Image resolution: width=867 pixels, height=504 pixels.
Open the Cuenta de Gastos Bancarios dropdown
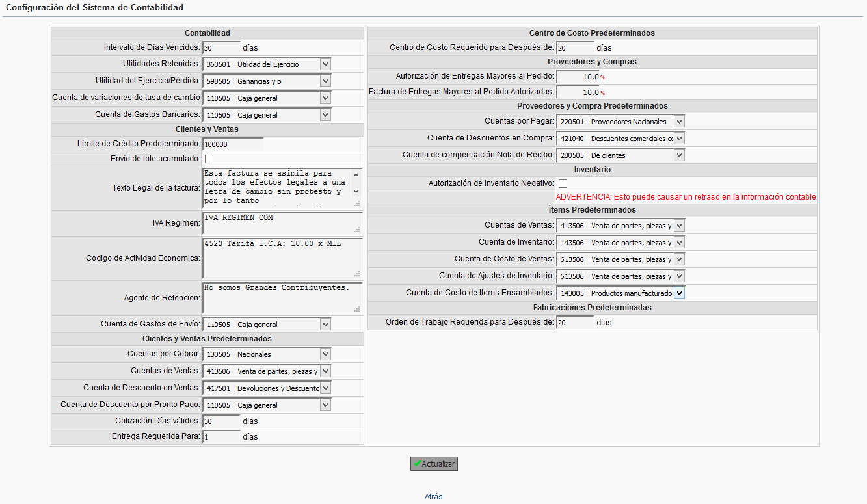(267, 115)
